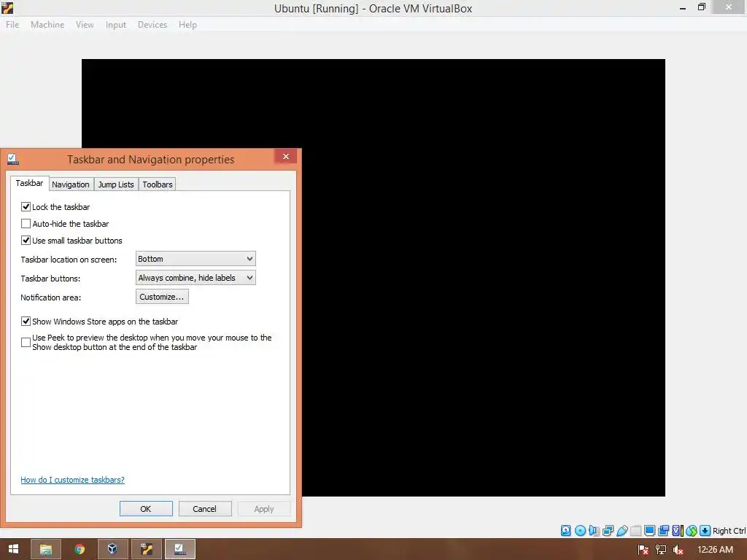747x560 pixels.
Task: Switch to the Navigation tab
Action: coord(71,184)
